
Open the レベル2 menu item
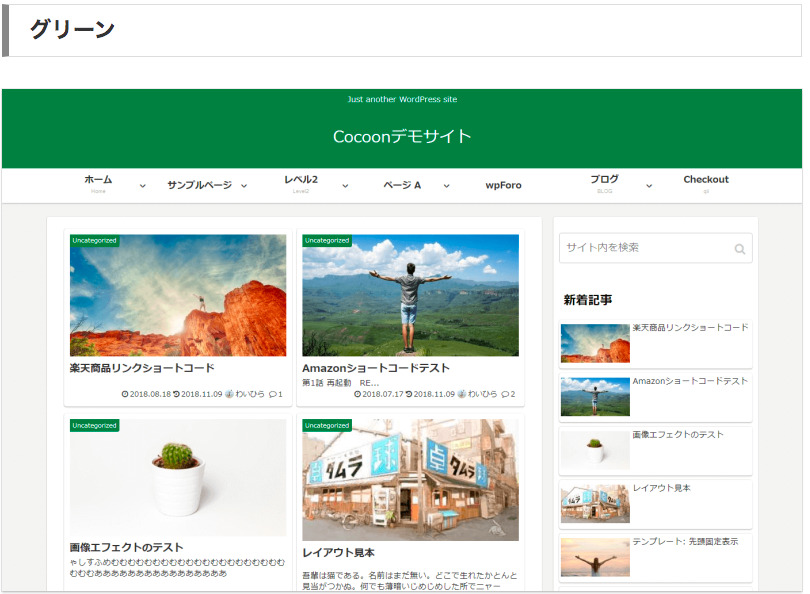(x=301, y=180)
